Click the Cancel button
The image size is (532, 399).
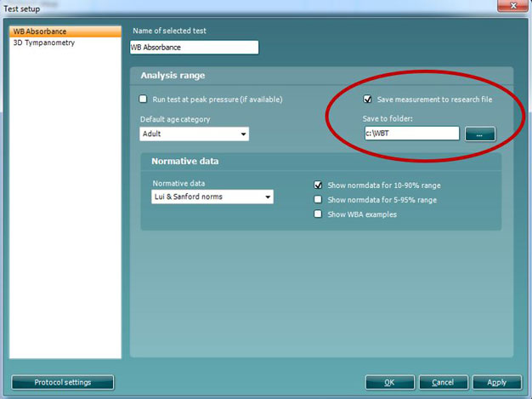pos(443,383)
